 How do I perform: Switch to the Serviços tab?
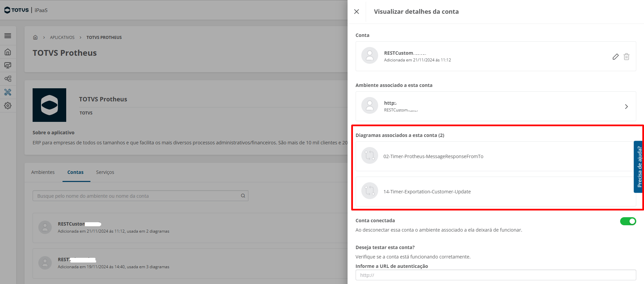pos(105,172)
